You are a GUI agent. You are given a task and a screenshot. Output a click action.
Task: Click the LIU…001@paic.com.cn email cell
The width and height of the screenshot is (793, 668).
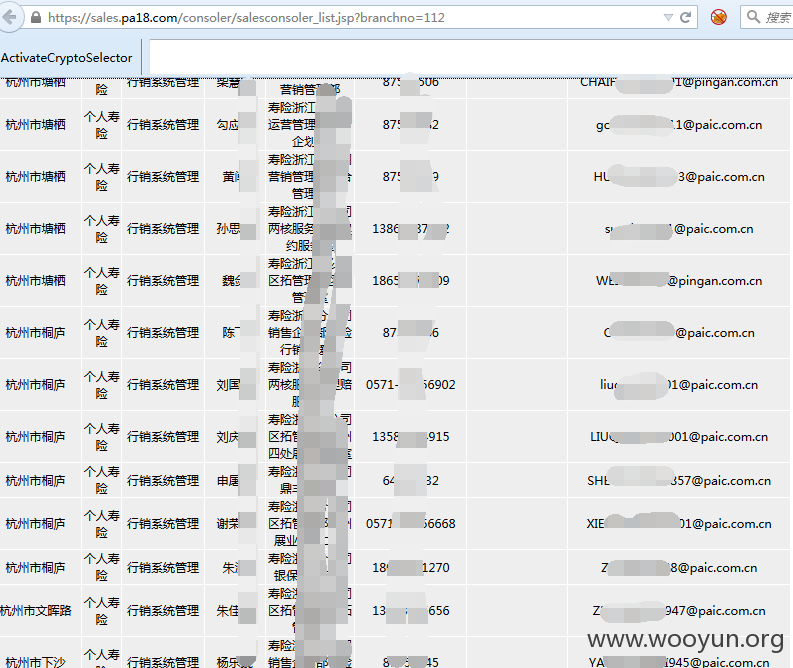(679, 436)
